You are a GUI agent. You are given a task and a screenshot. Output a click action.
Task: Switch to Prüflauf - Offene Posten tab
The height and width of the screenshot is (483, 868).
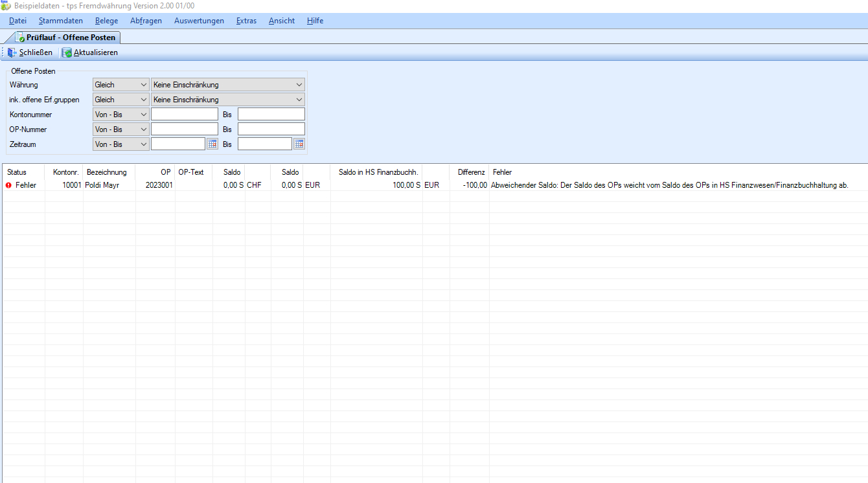pyautogui.click(x=71, y=38)
